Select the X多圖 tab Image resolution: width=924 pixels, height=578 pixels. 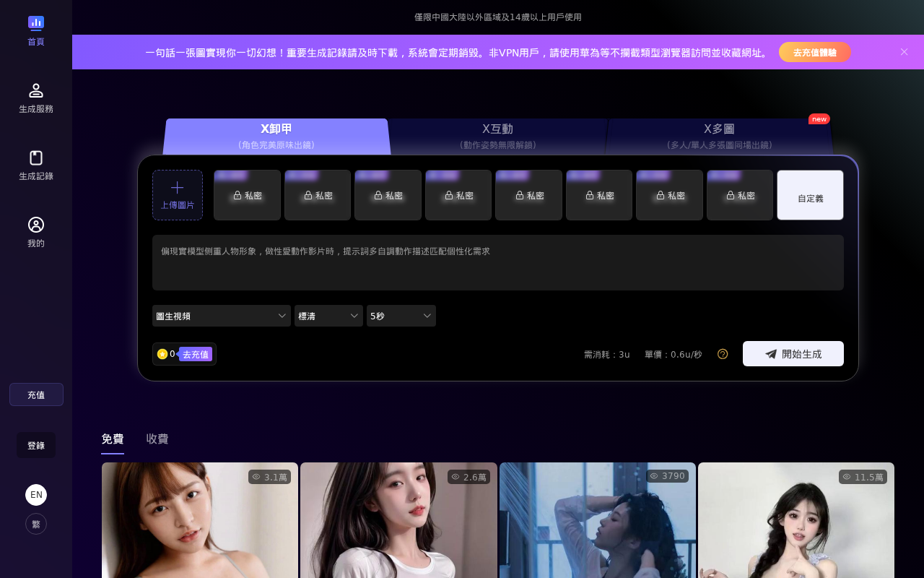point(719,136)
